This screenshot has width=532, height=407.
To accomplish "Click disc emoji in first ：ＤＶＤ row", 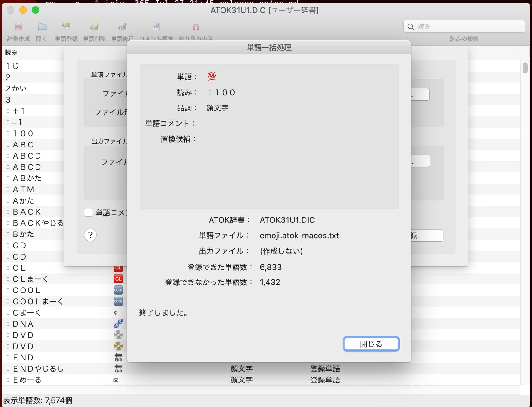I will 118,335.
